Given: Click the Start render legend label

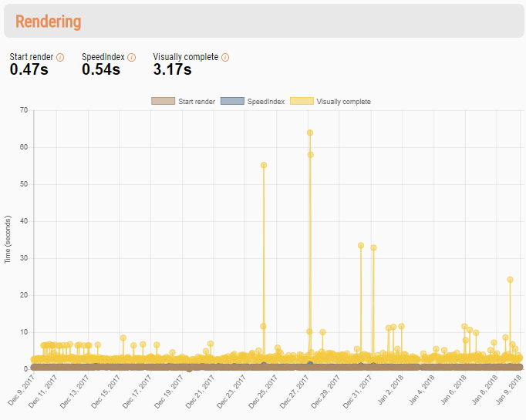Looking at the screenshot, I should [x=197, y=101].
